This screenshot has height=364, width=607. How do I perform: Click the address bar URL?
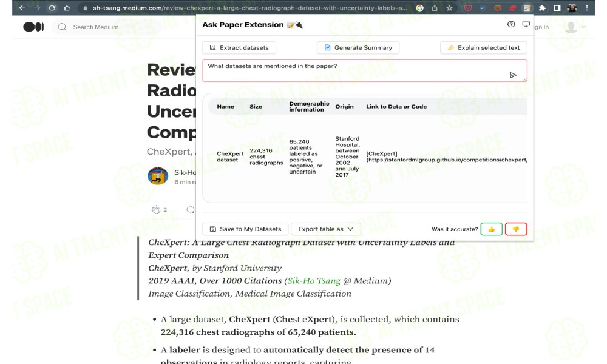(249, 8)
